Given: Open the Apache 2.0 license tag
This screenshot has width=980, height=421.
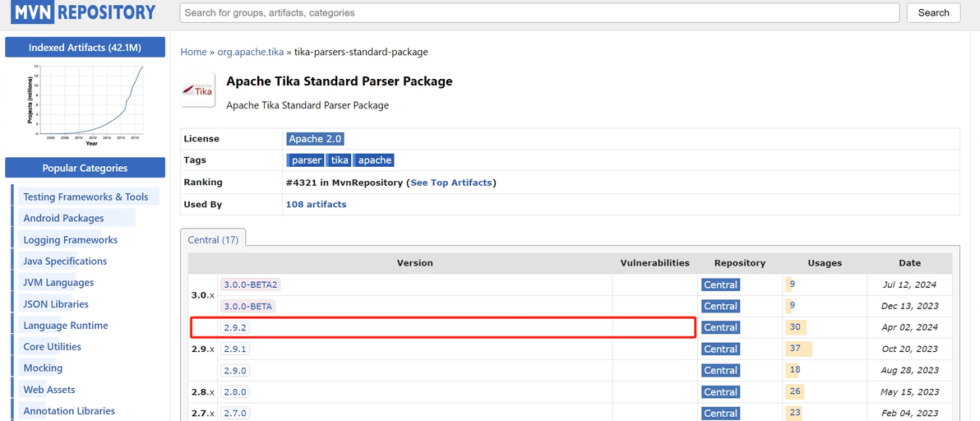Looking at the screenshot, I should click(315, 139).
